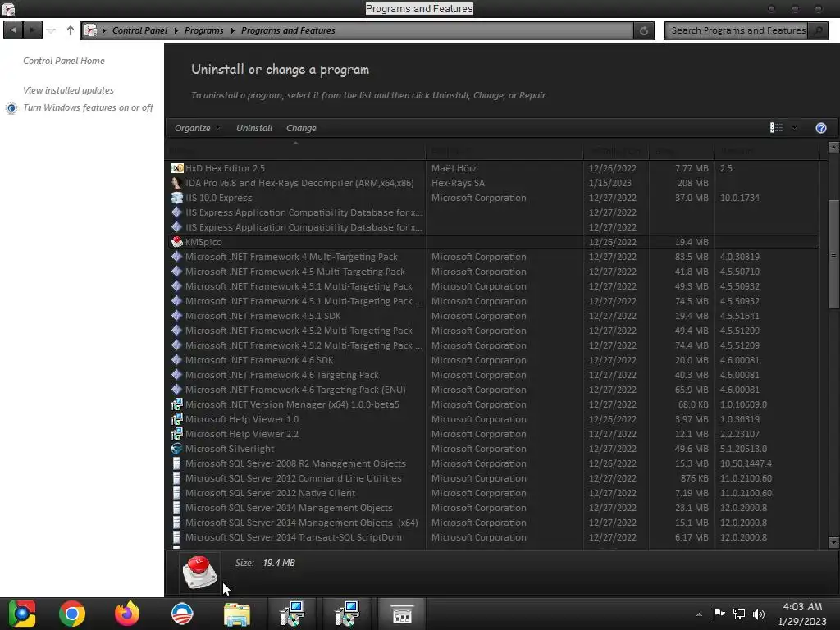The height and width of the screenshot is (630, 840).
Task: Open Google Chrome from the taskbar
Action: click(x=72, y=614)
